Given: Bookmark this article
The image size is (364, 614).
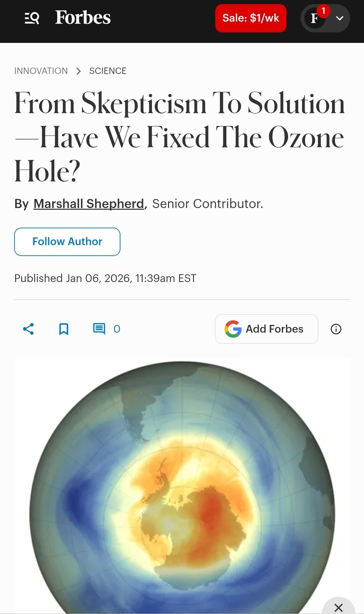Looking at the screenshot, I should (64, 329).
